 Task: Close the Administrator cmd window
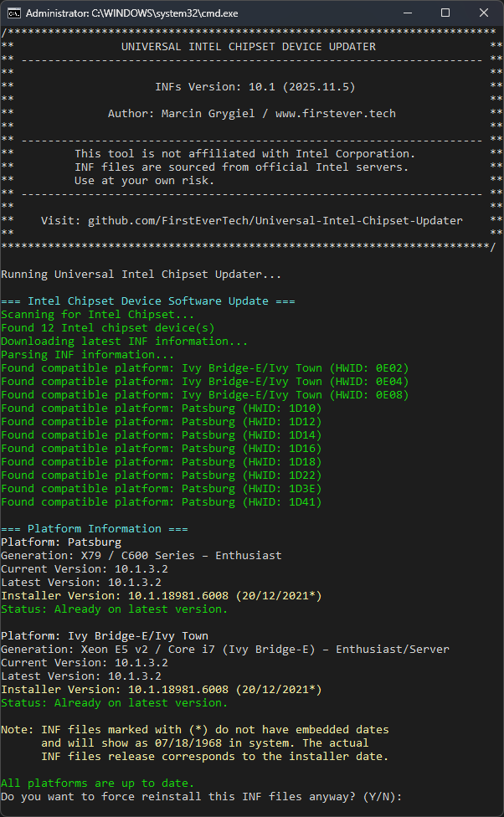(x=484, y=13)
